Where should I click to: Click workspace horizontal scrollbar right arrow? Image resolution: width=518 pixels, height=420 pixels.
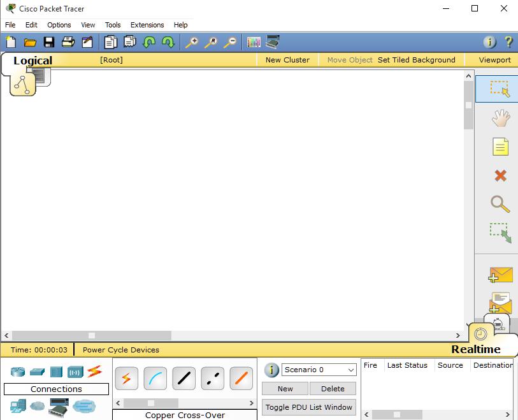coord(458,335)
